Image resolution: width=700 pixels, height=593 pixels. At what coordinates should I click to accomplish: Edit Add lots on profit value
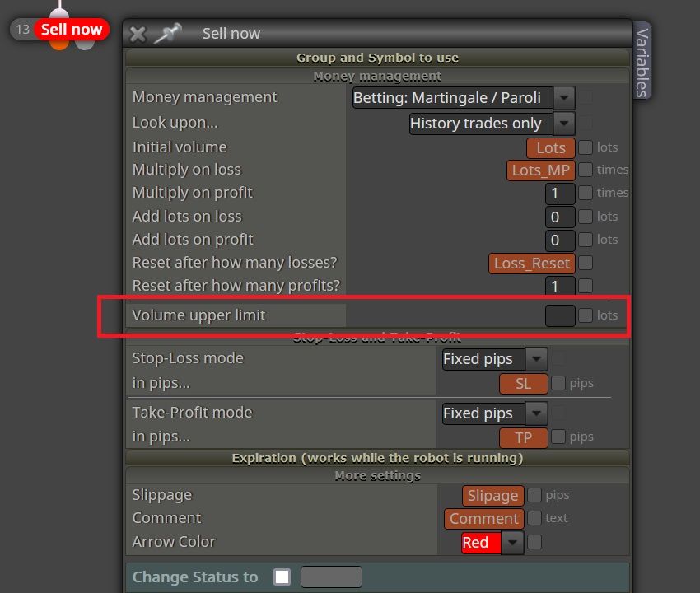(x=560, y=240)
